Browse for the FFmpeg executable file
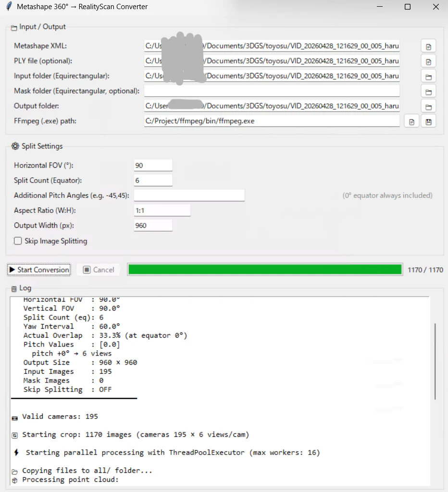This screenshot has width=448, height=492. (x=411, y=122)
